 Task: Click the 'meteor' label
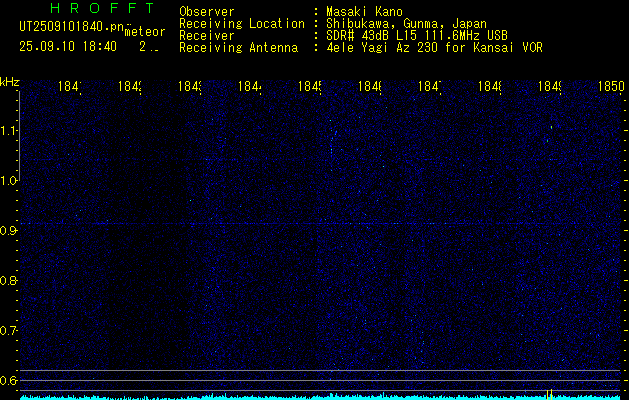[145, 32]
